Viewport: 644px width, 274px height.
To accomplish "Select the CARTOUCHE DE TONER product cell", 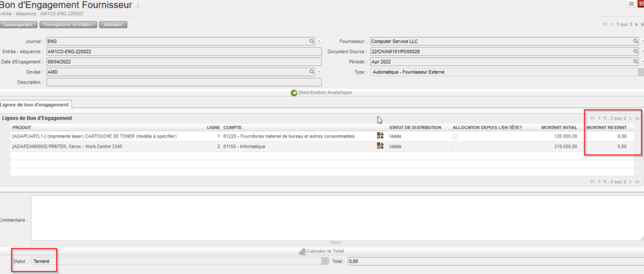I will (x=95, y=136).
